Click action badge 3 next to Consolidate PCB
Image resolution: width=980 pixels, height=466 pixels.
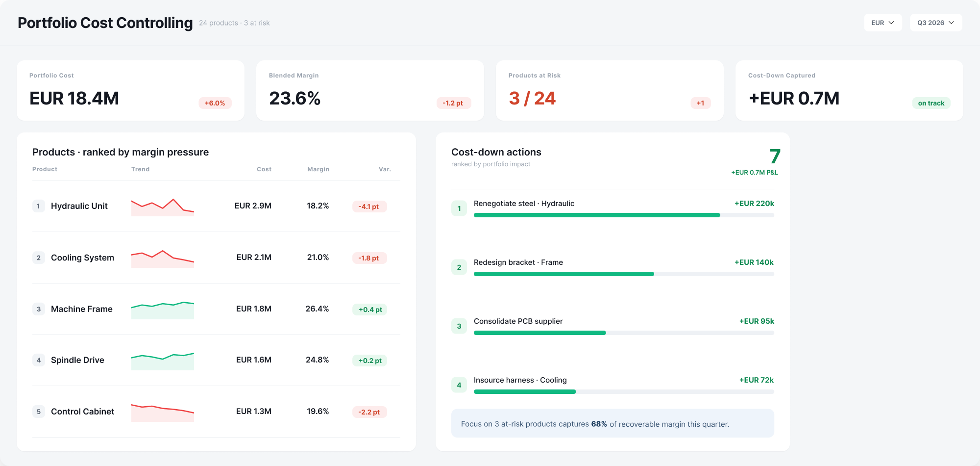point(459,326)
